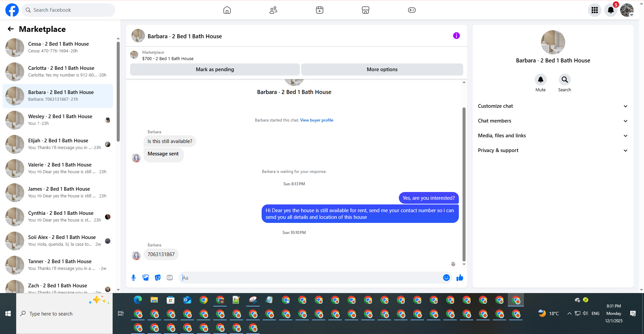The image size is (644, 334).
Task: Open the Windows notification center icon
Action: pos(633,314)
